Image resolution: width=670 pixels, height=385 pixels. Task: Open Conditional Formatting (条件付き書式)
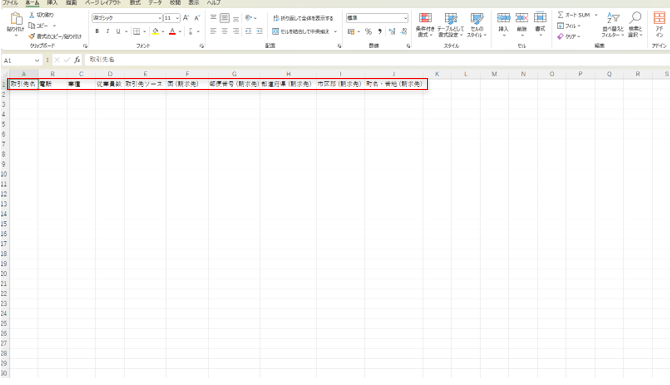coord(425,24)
